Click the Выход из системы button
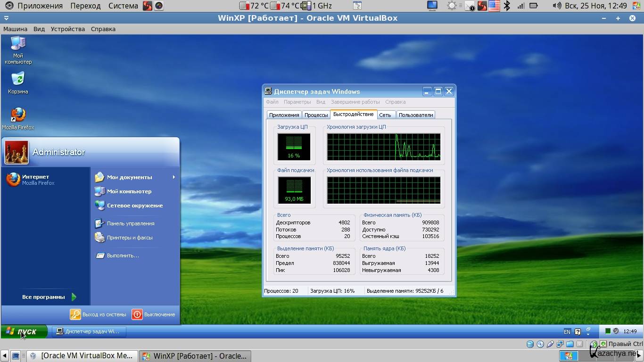 pos(98,314)
